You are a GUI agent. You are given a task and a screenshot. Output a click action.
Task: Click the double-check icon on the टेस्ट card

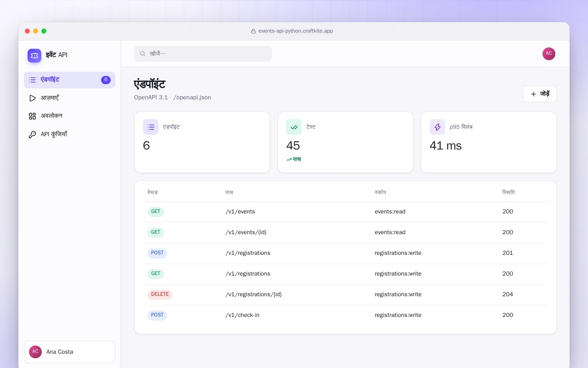click(294, 127)
